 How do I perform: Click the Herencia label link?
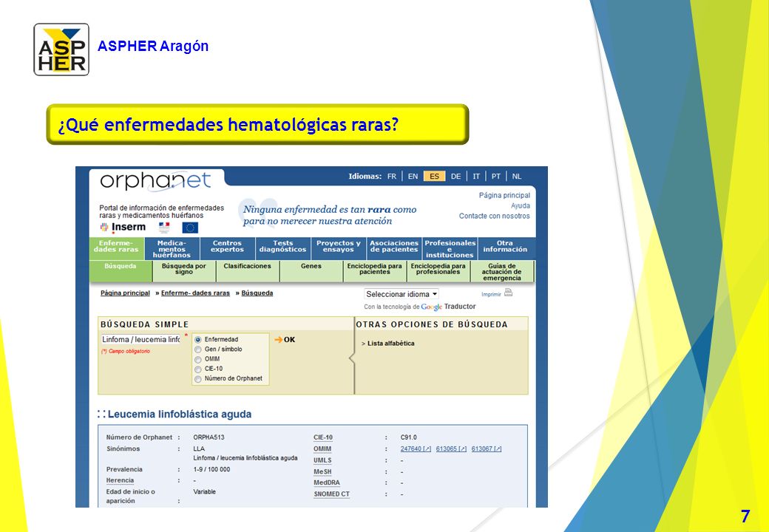(x=120, y=480)
